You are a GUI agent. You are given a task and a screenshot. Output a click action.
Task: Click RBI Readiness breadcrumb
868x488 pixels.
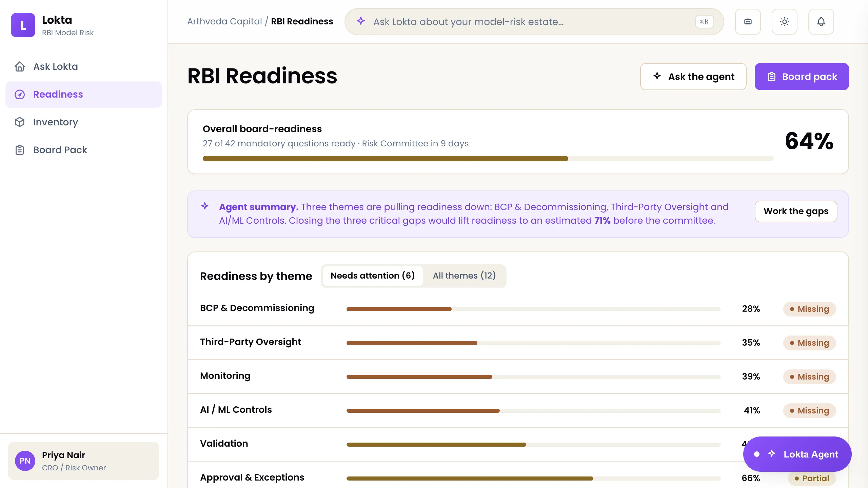pyautogui.click(x=302, y=21)
